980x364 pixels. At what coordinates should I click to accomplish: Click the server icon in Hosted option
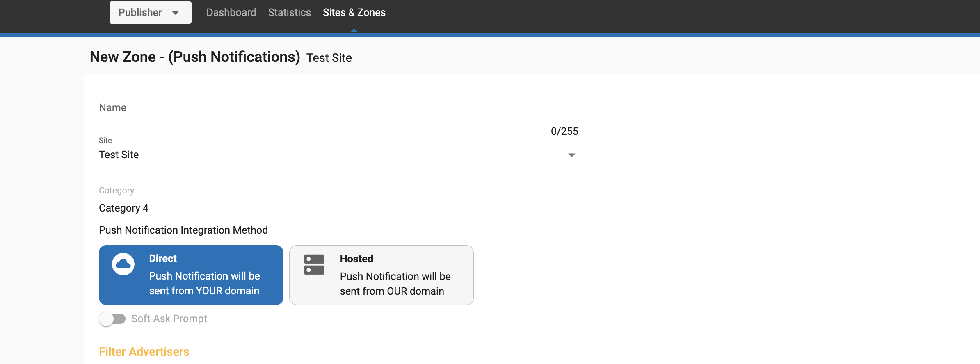pos(314,264)
